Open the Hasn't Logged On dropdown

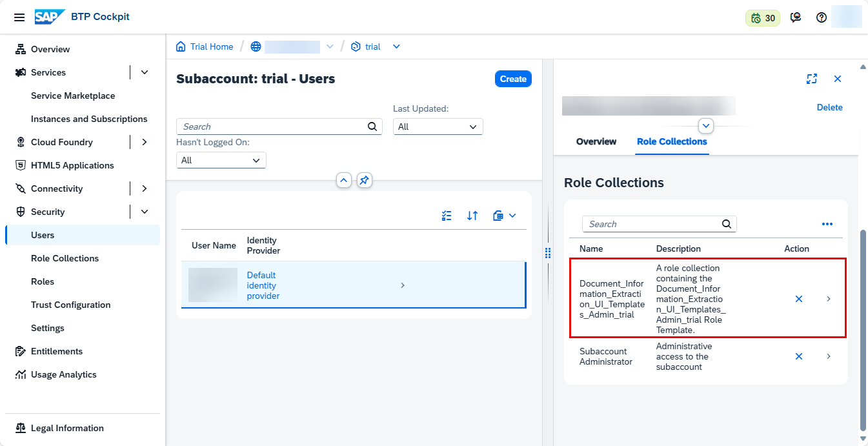coord(221,160)
